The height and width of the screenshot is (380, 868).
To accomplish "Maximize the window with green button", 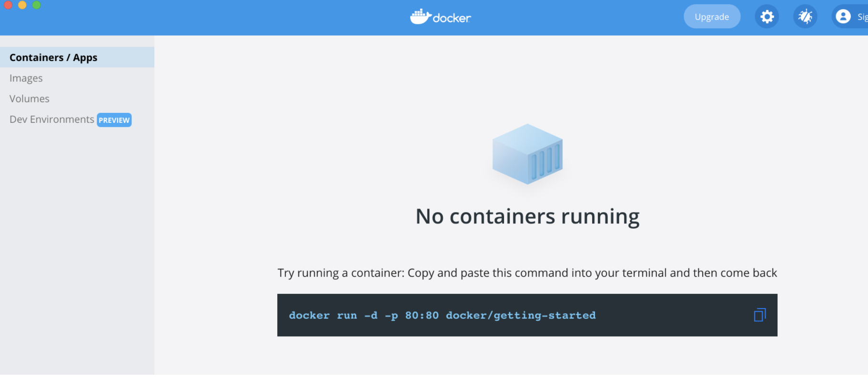I will pos(36,5).
